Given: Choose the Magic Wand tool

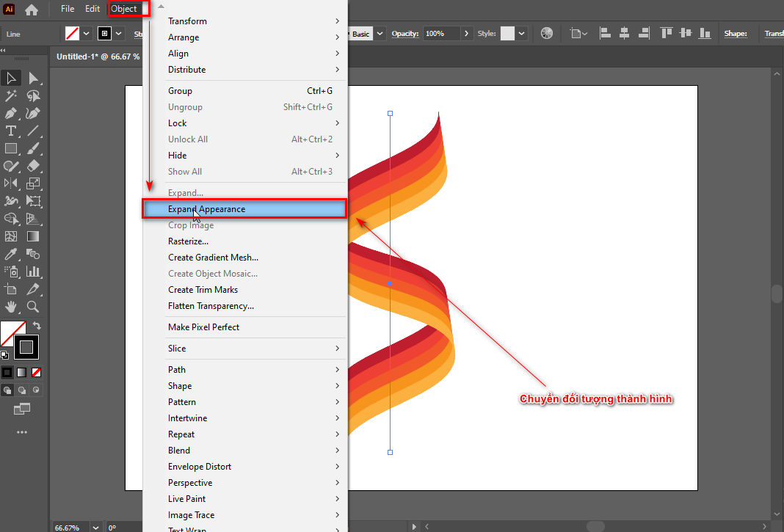Looking at the screenshot, I should click(11, 96).
